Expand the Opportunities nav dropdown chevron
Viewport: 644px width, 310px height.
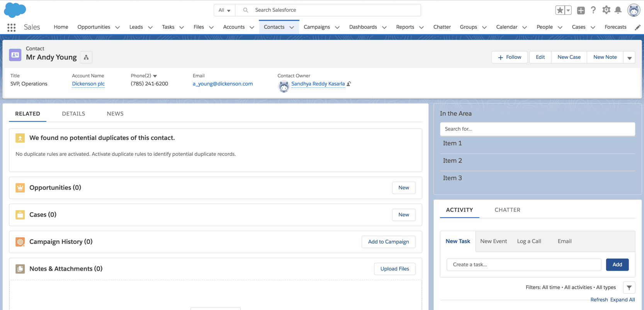click(x=117, y=27)
